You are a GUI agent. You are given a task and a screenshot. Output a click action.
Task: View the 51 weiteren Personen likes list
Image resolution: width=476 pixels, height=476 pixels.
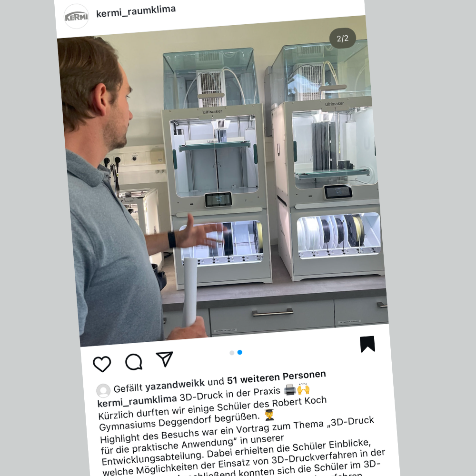pos(276,377)
